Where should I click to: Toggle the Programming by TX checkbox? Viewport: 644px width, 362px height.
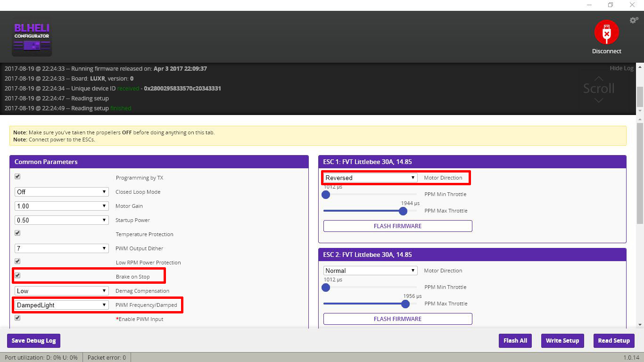tap(17, 176)
